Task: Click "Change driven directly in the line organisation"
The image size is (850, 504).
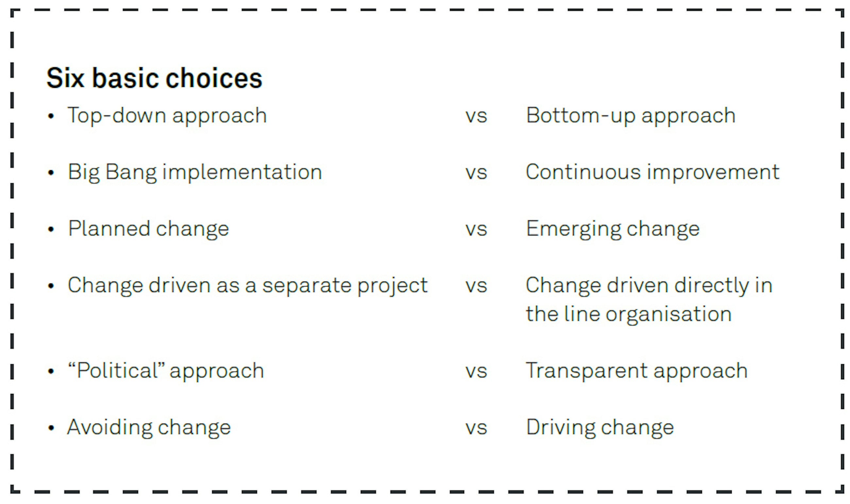Action: 649,299
